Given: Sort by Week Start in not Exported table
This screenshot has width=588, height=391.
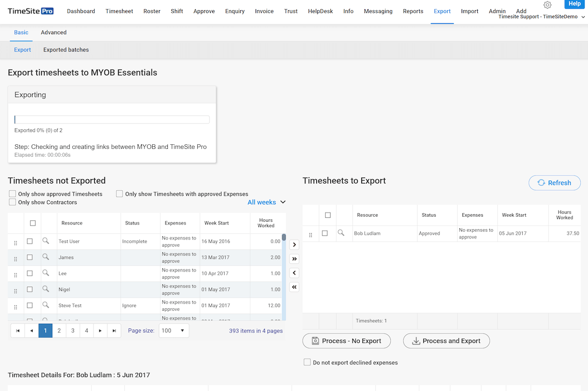Looking at the screenshot, I should [x=216, y=223].
